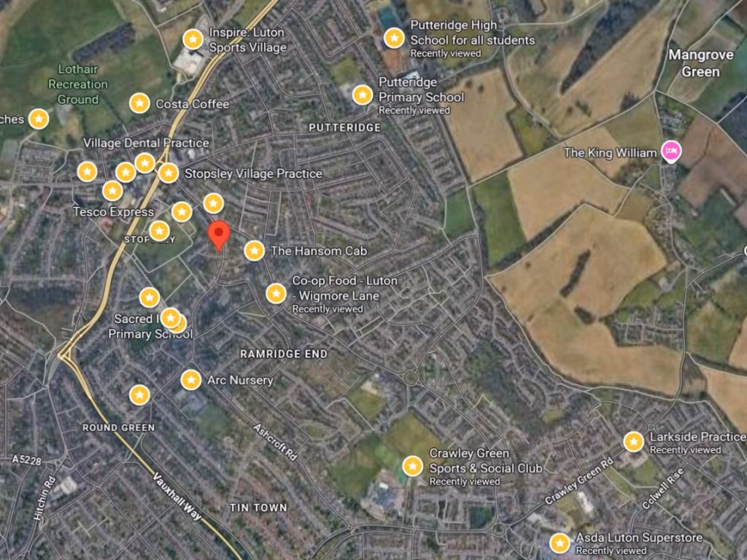This screenshot has height=560, width=747.
Task: Open the Larkside Practice star marker
Action: pyautogui.click(x=634, y=442)
